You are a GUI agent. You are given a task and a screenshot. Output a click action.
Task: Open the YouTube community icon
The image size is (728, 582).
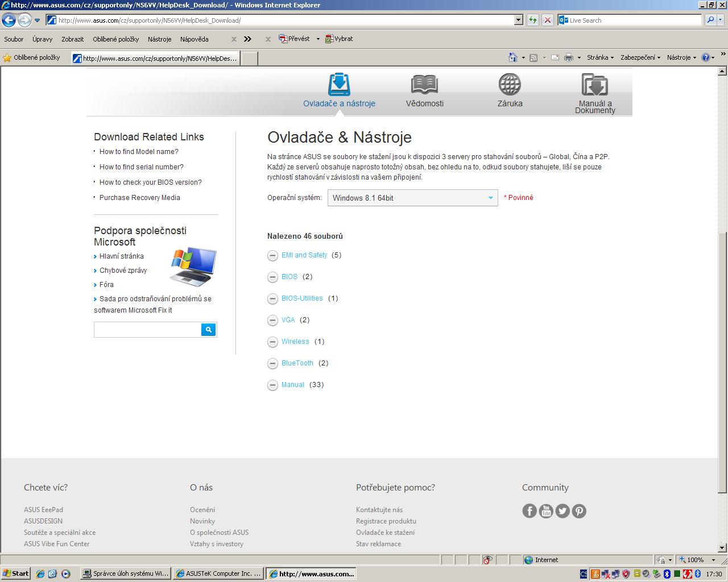[546, 511]
